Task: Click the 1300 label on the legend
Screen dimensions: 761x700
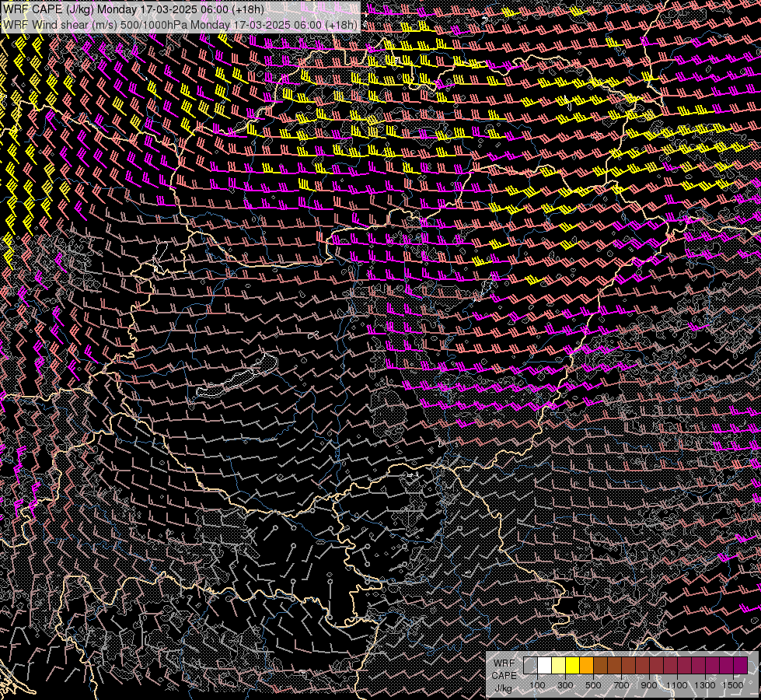Action: pos(705,685)
